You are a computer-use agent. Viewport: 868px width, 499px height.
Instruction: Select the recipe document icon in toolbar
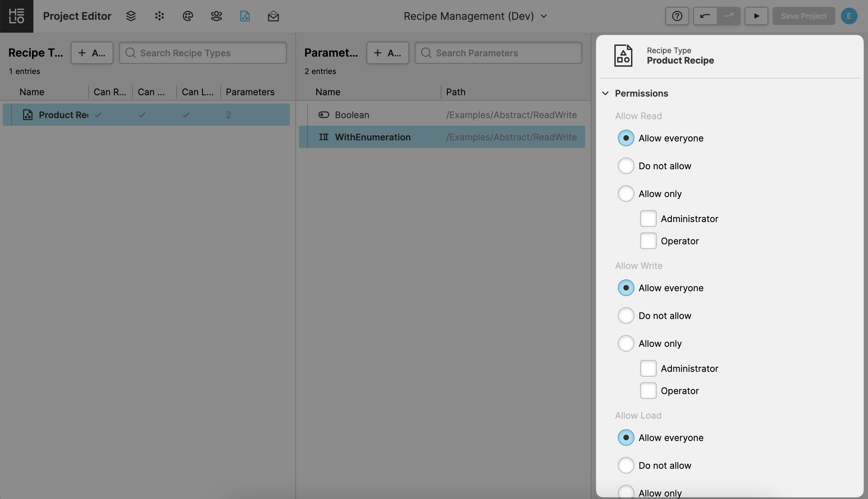click(245, 16)
